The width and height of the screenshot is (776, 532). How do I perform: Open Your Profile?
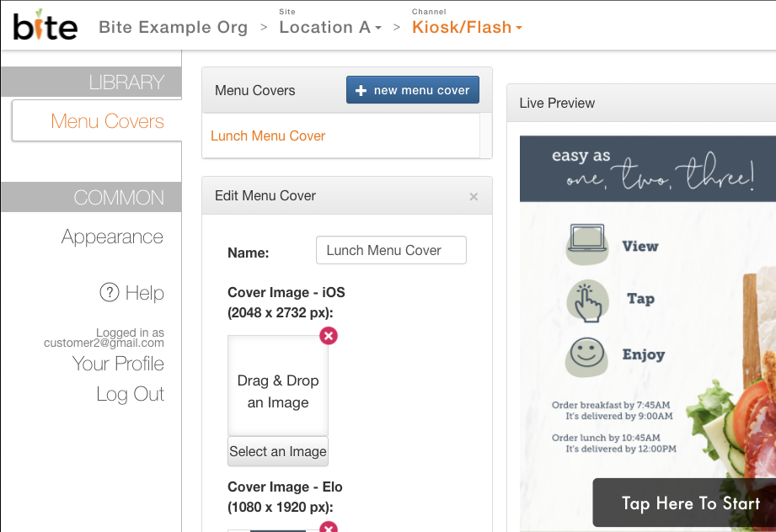(x=118, y=364)
